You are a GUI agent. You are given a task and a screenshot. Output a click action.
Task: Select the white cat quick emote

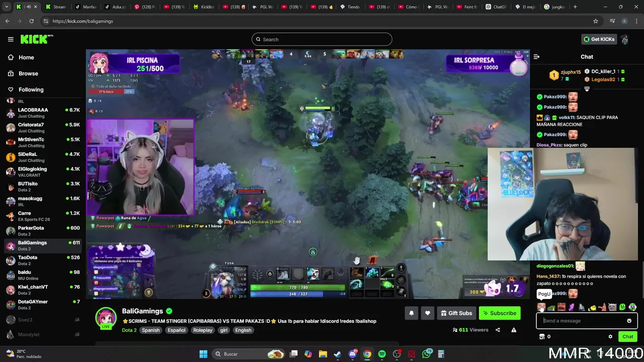point(612,307)
